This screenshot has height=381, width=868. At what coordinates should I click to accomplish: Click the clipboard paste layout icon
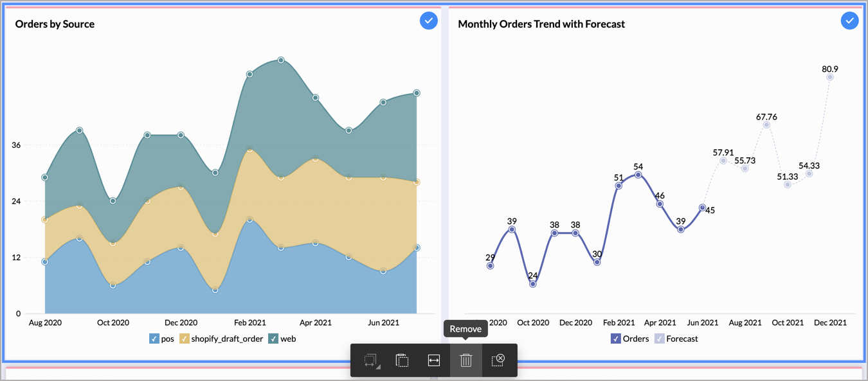pyautogui.click(x=402, y=360)
